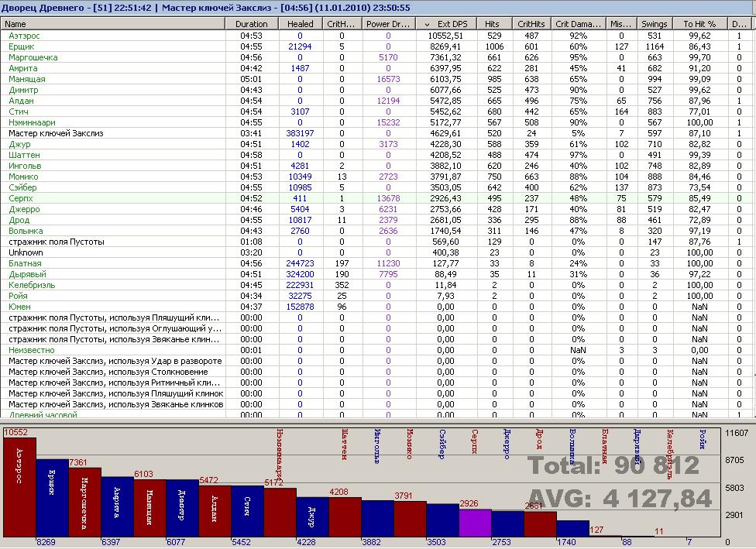Image resolution: width=756 pixels, height=549 pixels.
Task: Click the 10552,51 Ext DPS value
Action: pos(445,36)
